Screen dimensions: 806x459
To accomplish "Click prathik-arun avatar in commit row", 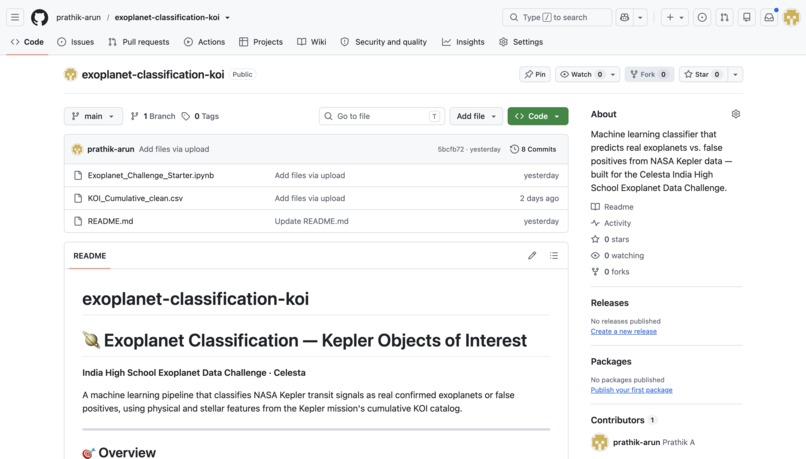I will click(77, 149).
